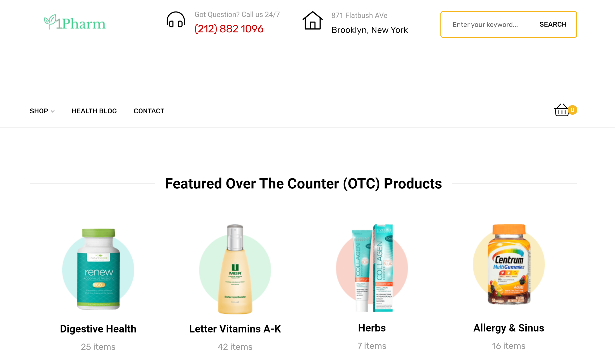Go to HEALTH BLOG page
The image size is (615, 364).
94,111
